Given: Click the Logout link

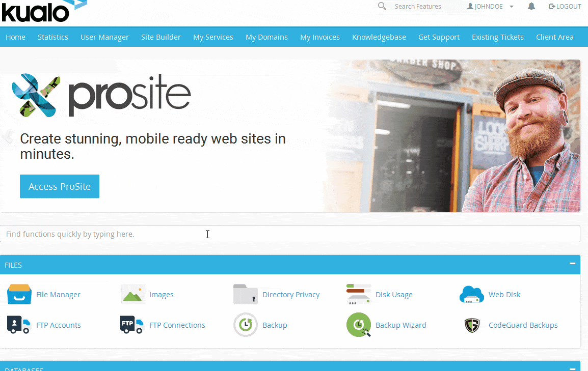Looking at the screenshot, I should (565, 7).
